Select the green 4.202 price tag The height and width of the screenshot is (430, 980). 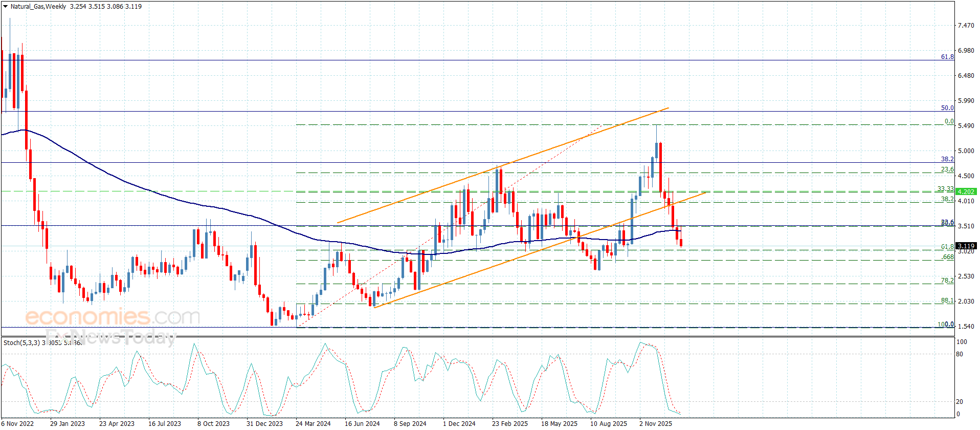tap(966, 191)
